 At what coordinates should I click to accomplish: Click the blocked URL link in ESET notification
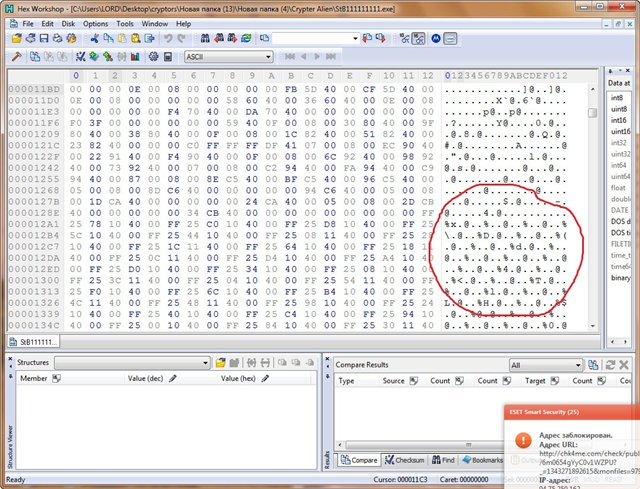click(x=589, y=462)
